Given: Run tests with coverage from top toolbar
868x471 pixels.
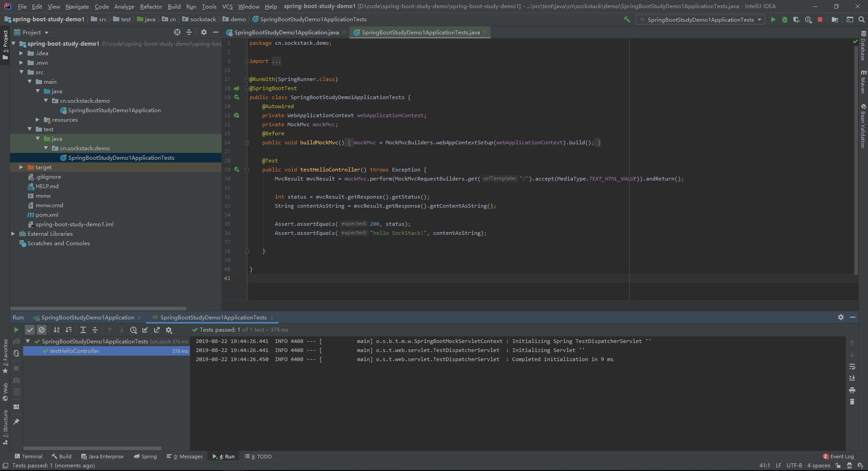Looking at the screenshot, I should pyautogui.click(x=797, y=19).
